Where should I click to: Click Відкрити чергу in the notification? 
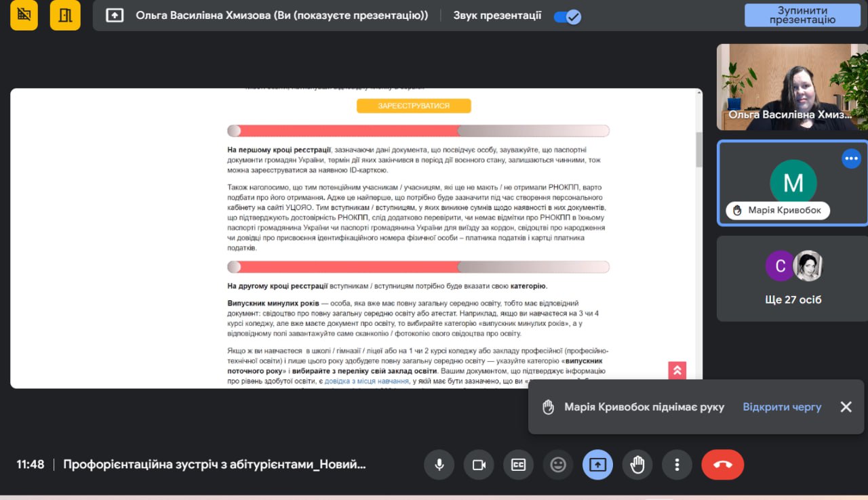pos(782,407)
